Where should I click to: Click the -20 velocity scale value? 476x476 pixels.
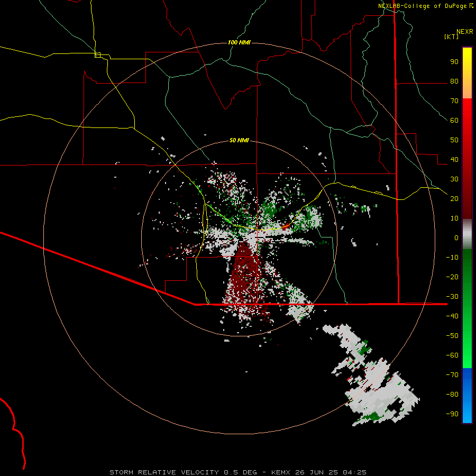pyautogui.click(x=452, y=277)
